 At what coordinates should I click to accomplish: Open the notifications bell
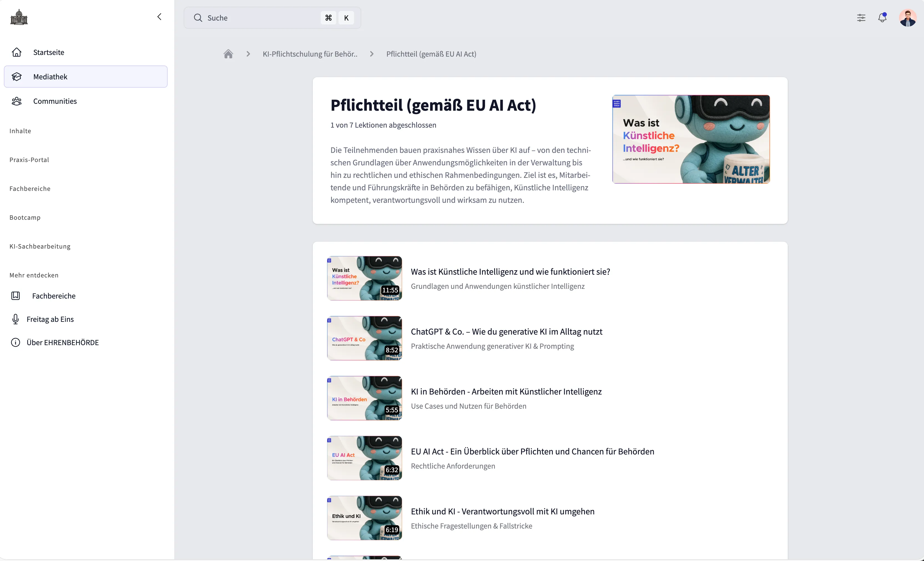tap(882, 18)
